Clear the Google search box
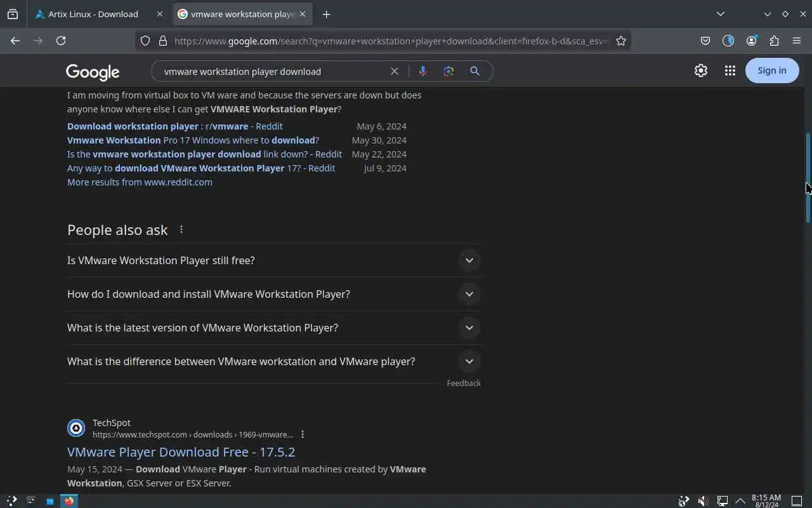812x508 pixels. (x=395, y=71)
